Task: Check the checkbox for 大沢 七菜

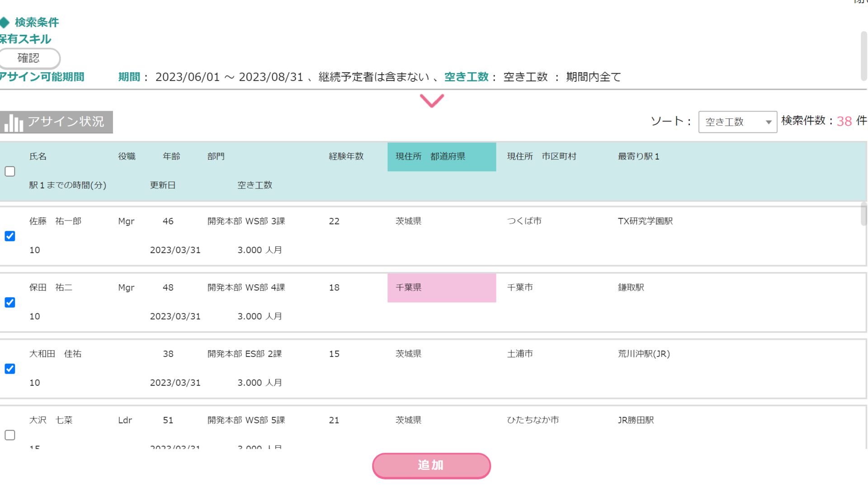Action: tap(10, 435)
